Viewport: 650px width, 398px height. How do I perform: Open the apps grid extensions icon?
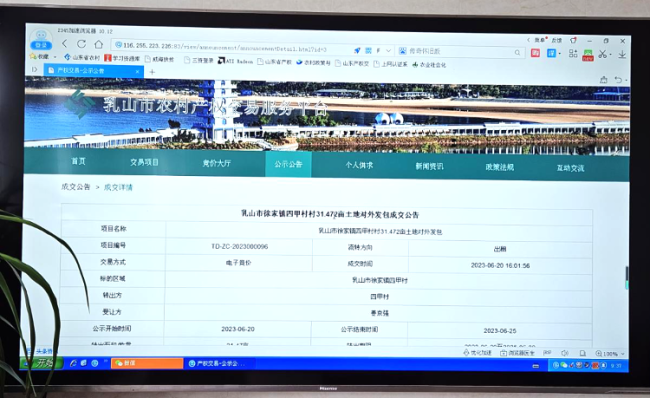click(x=573, y=53)
